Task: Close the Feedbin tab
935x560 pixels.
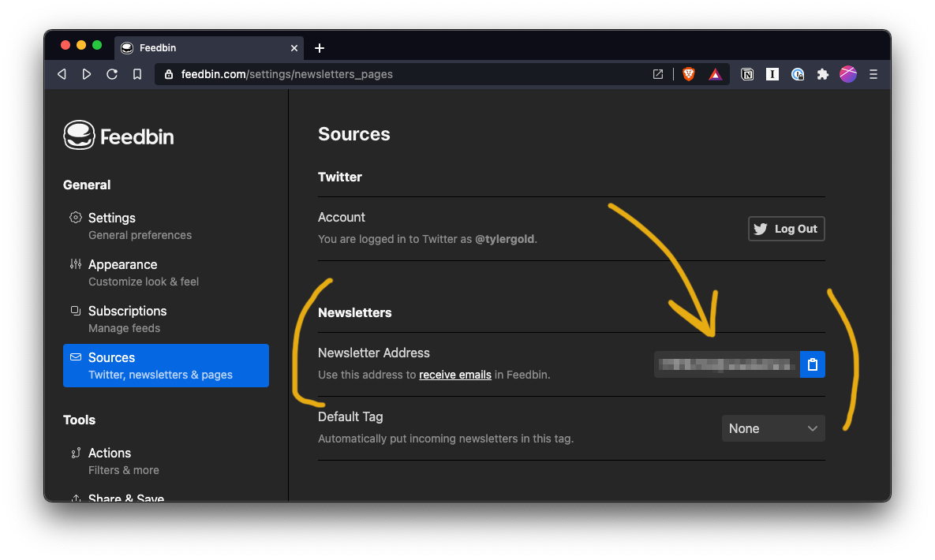Action: click(294, 47)
